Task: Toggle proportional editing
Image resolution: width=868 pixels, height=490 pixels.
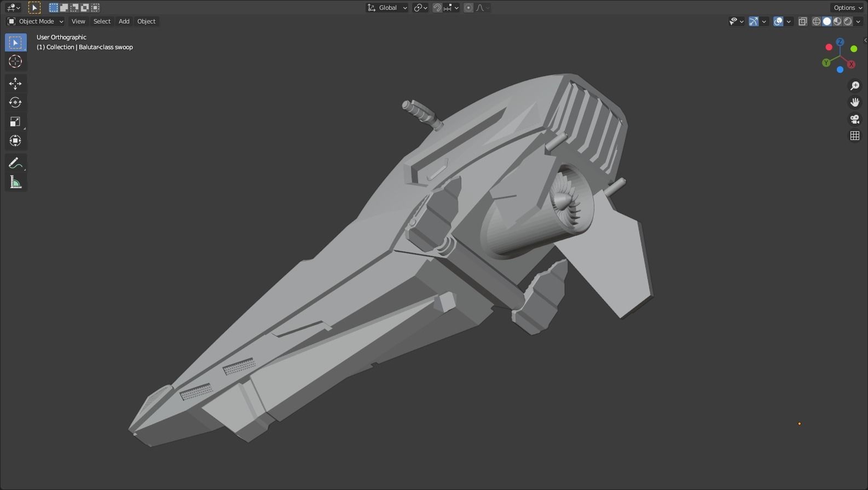Action: coord(468,8)
